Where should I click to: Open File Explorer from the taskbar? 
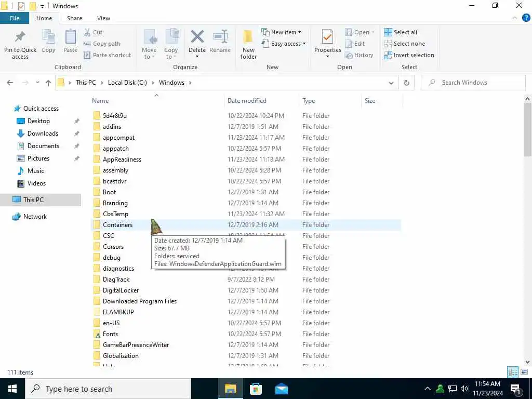[x=230, y=389]
